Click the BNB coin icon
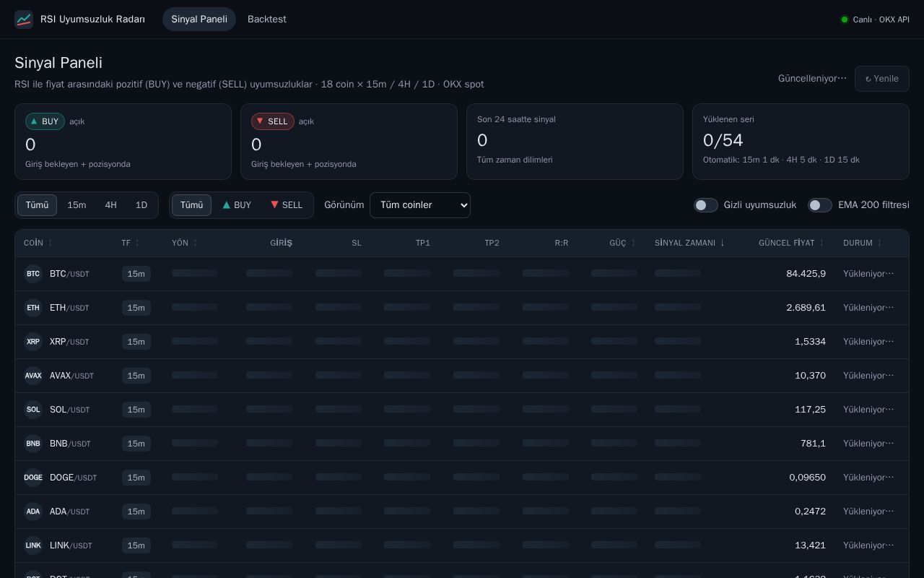Screen dimensions: 924x578 (33, 444)
